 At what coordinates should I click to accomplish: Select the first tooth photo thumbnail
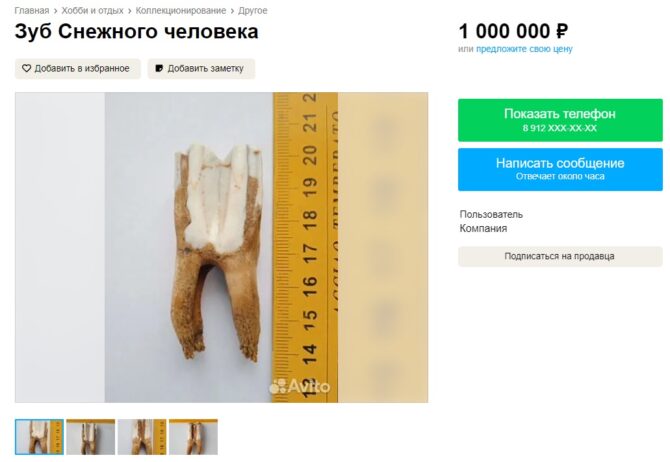coord(39,437)
